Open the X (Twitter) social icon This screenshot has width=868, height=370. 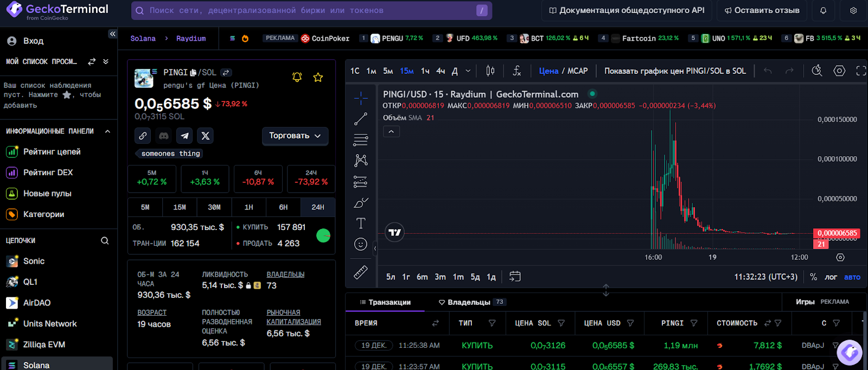205,136
